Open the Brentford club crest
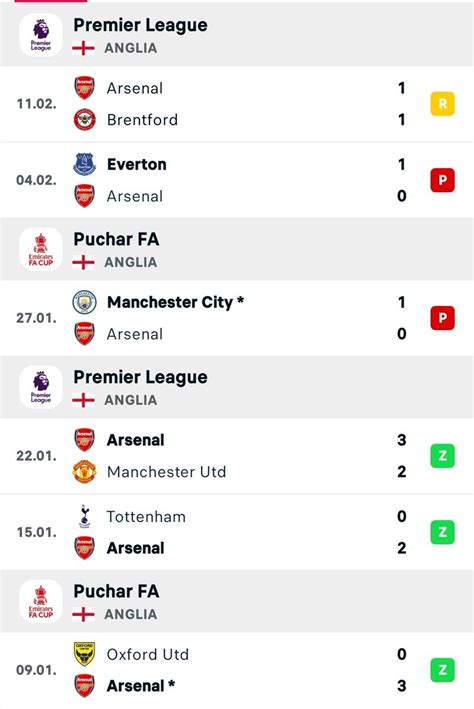Screen dimensions: 474x709 tap(85, 120)
